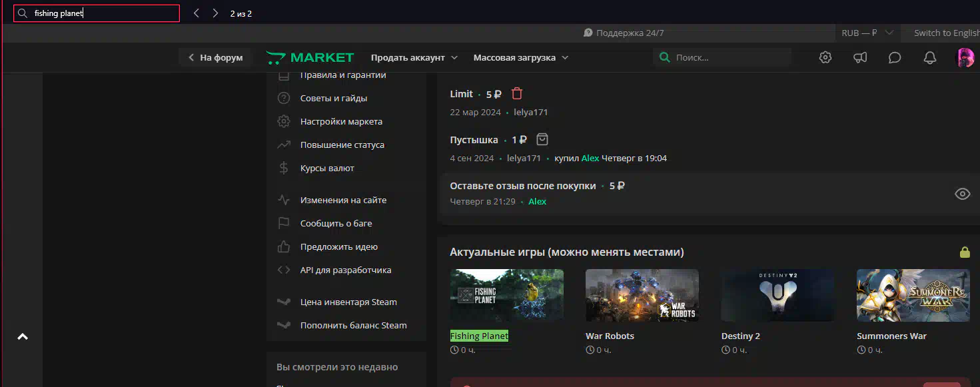Image resolution: width=980 pixels, height=387 pixels.
Task: Open the notifications bell icon
Action: click(930, 57)
